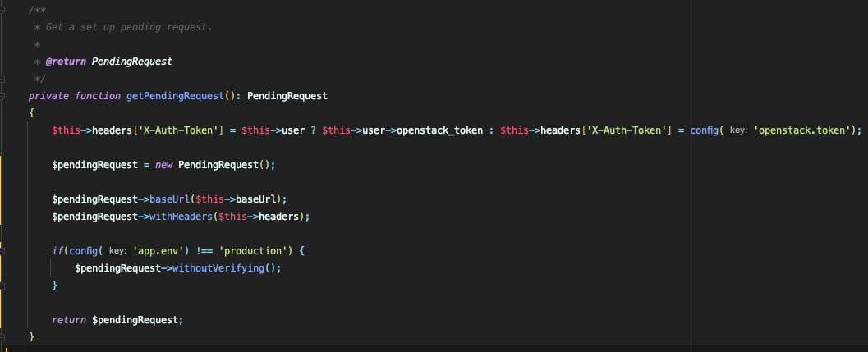Collapse the docblock comment fold marker

pos(3,8)
